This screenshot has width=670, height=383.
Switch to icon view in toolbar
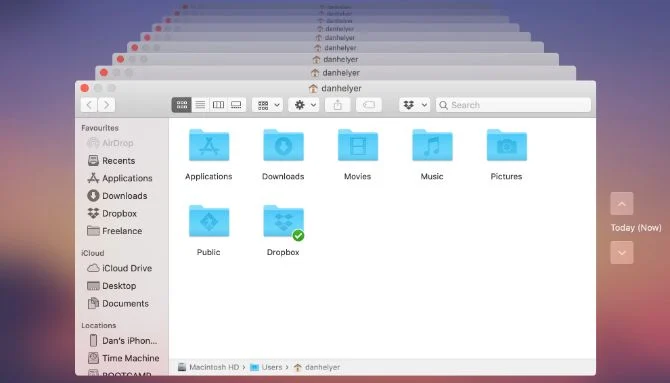pos(182,105)
